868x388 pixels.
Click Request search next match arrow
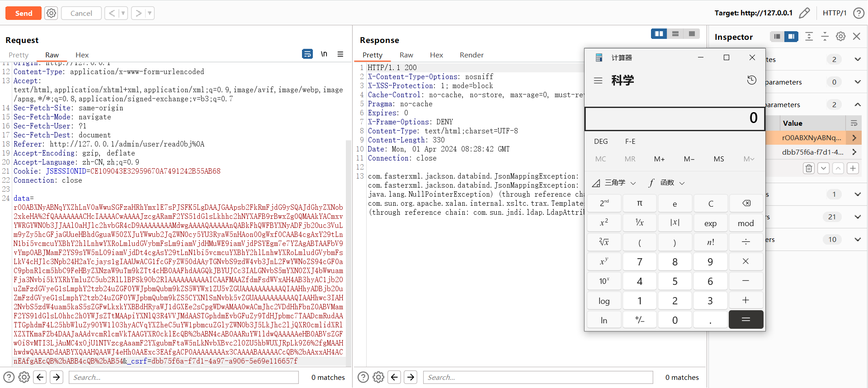(57, 377)
